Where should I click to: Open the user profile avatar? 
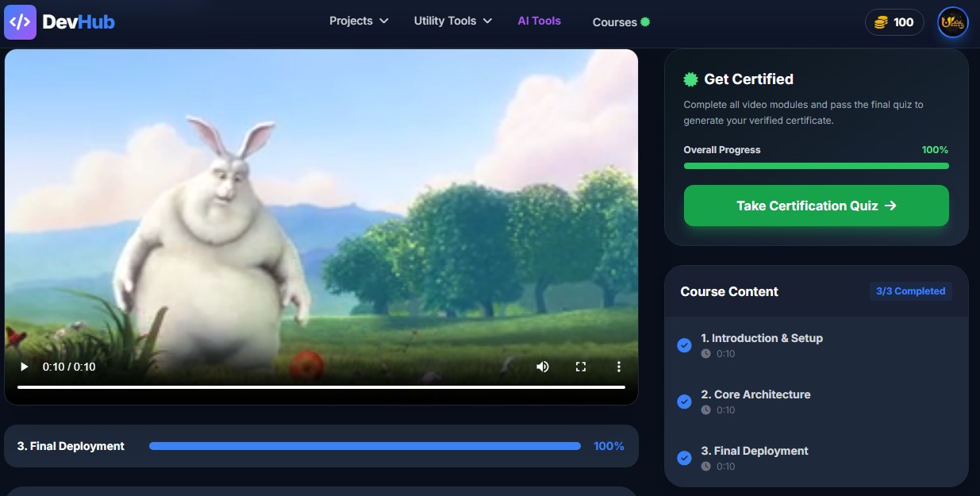(952, 22)
